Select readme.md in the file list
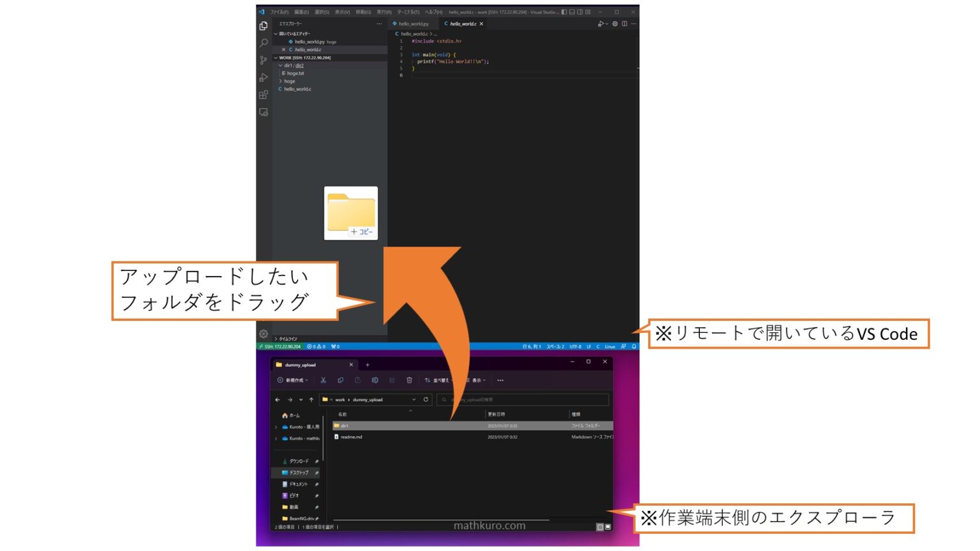 pyautogui.click(x=350, y=437)
